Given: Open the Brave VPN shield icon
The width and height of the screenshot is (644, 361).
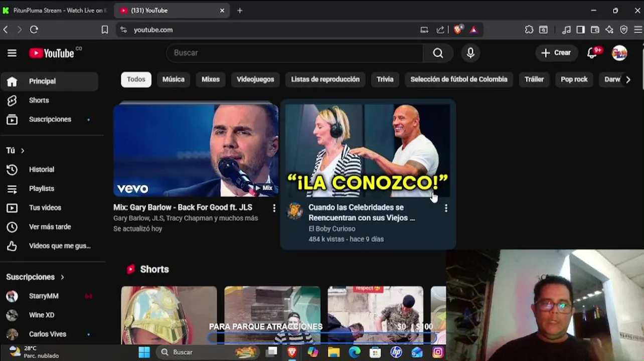Looking at the screenshot, I should (624, 30).
